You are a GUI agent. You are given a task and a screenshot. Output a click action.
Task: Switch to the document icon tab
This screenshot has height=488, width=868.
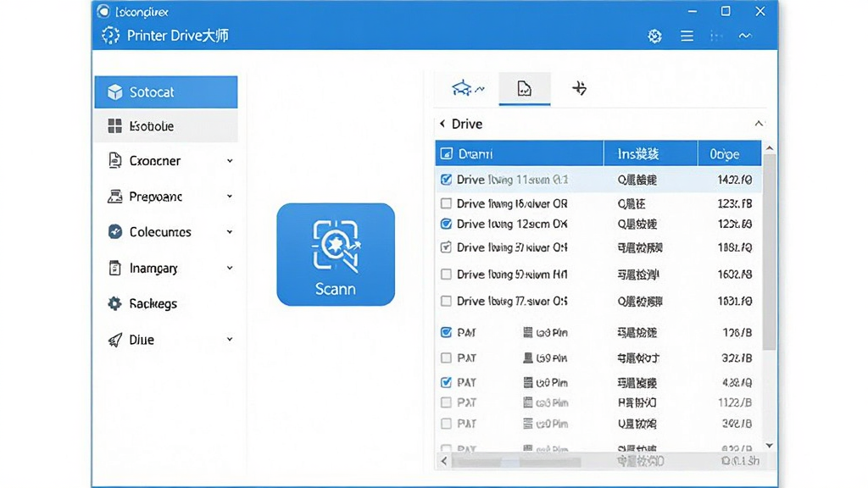[524, 88]
